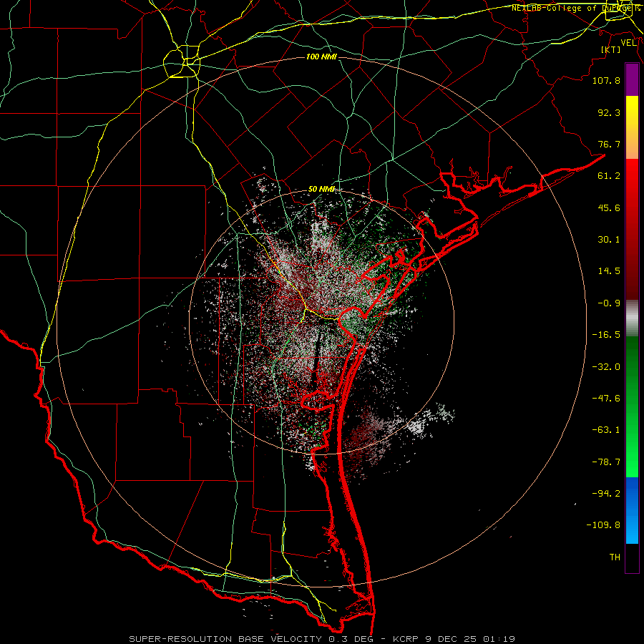
Task: Click the bright red segment of color bar
Action: tap(632, 181)
